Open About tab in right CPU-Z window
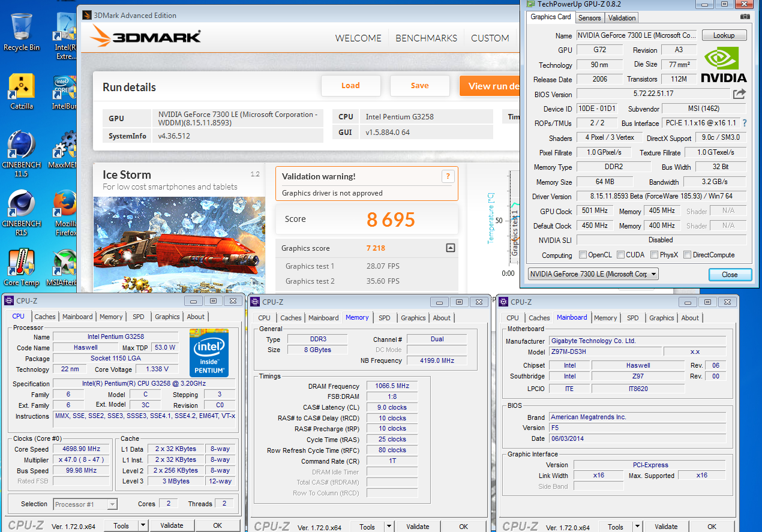The width and height of the screenshot is (762, 532). [x=690, y=318]
